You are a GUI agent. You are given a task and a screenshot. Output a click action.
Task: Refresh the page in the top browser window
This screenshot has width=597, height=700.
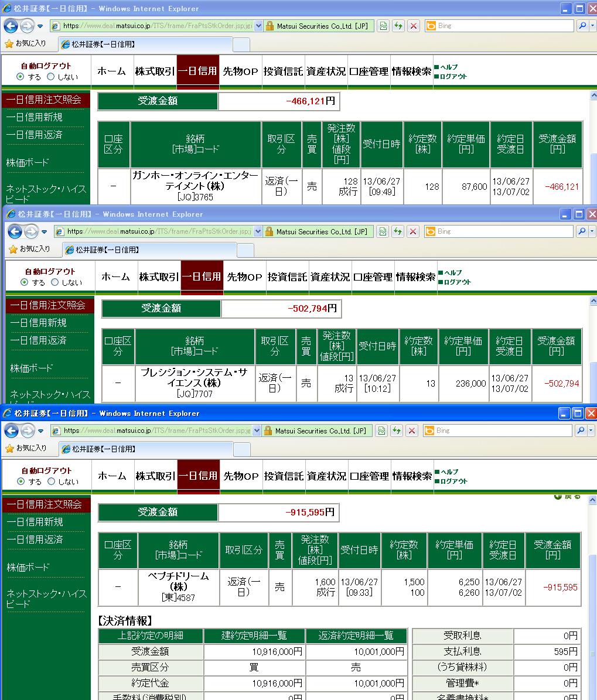[398, 26]
